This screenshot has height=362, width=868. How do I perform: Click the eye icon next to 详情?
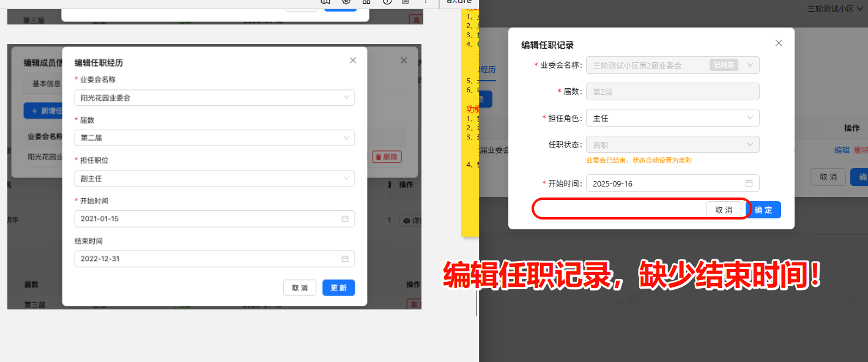[x=406, y=221]
